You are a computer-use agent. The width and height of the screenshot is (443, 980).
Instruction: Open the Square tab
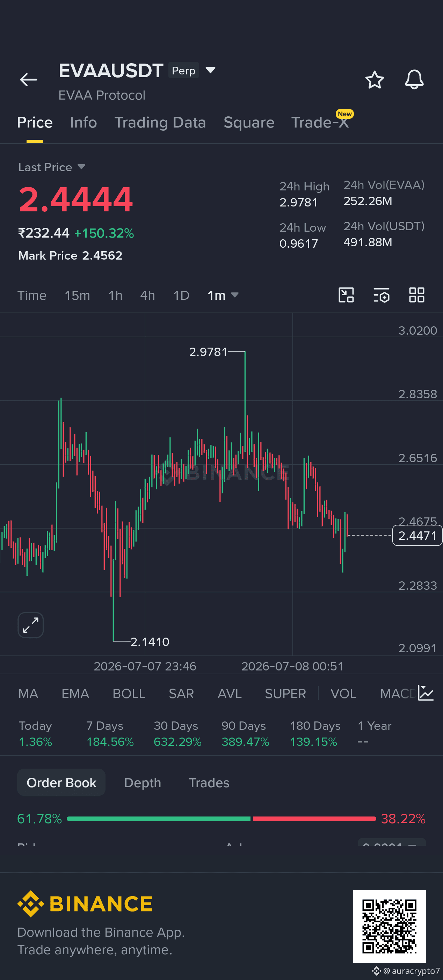249,123
